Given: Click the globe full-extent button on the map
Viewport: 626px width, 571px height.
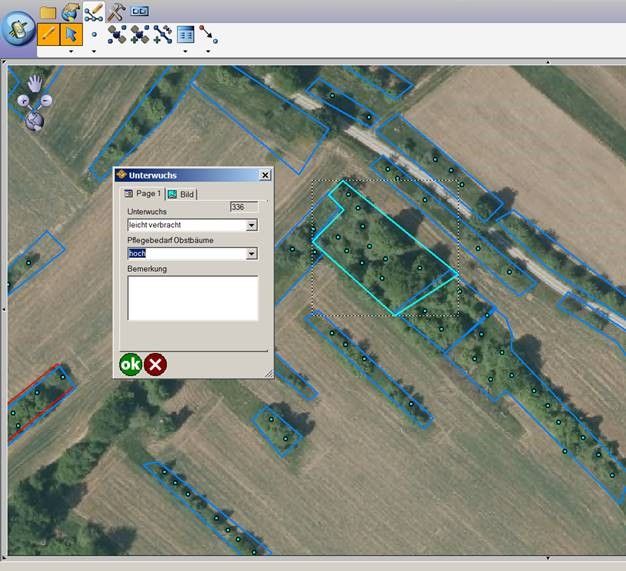Looking at the screenshot, I should click(x=35, y=121).
